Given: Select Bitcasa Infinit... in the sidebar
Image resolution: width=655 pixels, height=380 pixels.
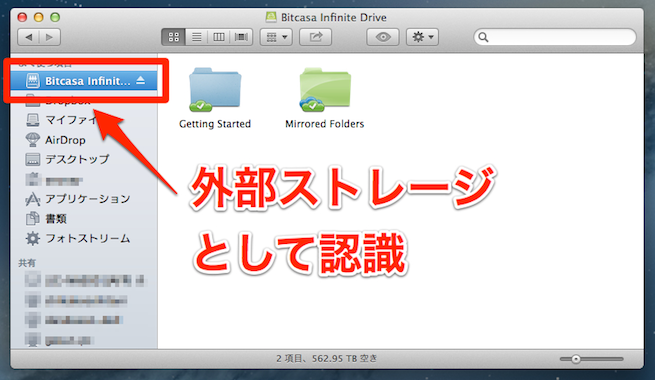Looking at the screenshot, I should [x=84, y=81].
